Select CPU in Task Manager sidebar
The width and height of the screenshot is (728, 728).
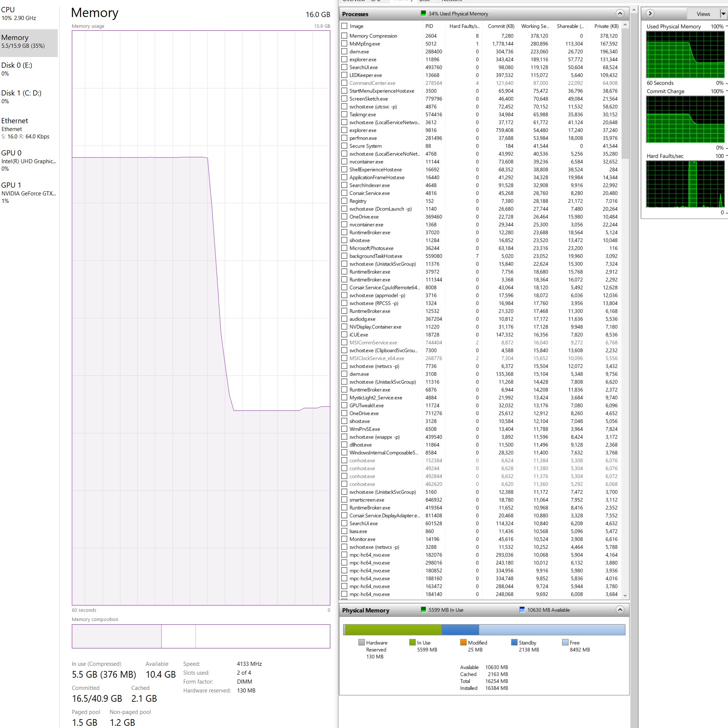pos(29,14)
